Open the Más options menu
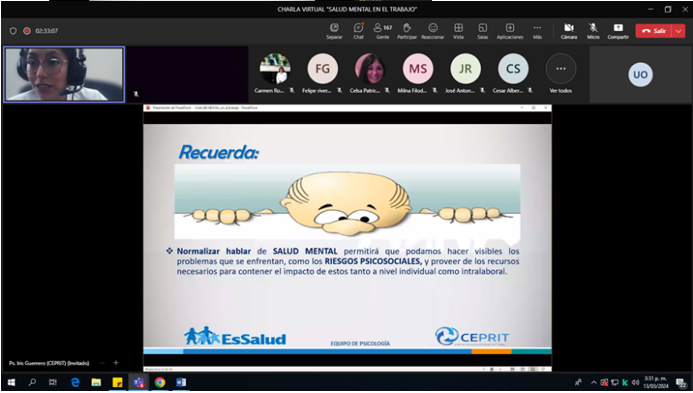693x393 pixels. coord(537,31)
